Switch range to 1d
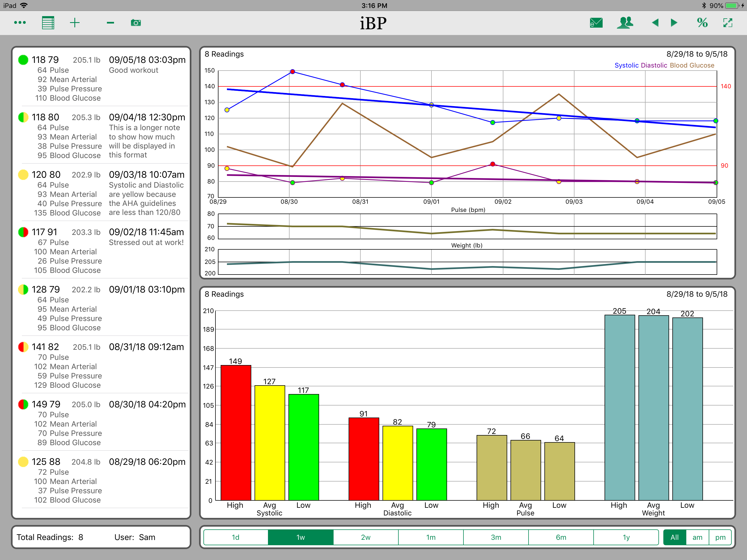This screenshot has width=747, height=560. click(236, 537)
